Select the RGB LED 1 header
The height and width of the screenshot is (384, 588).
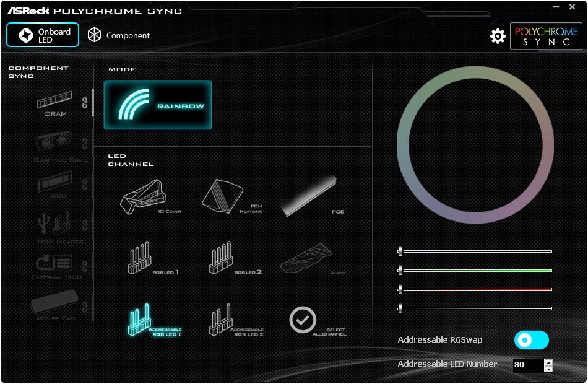pos(152,258)
